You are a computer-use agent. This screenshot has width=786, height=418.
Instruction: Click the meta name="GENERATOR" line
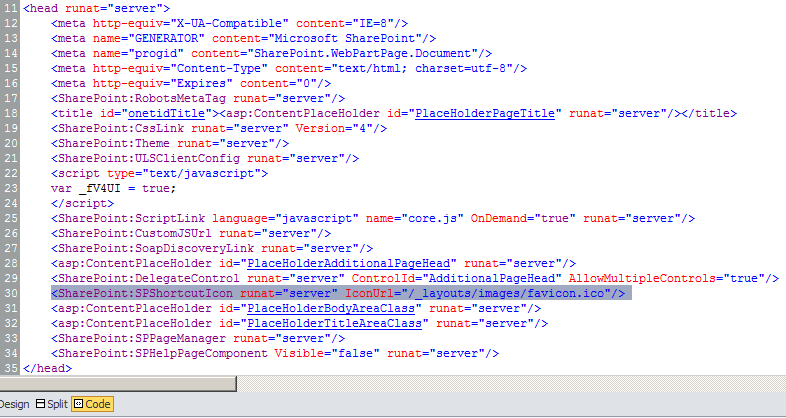click(x=243, y=39)
